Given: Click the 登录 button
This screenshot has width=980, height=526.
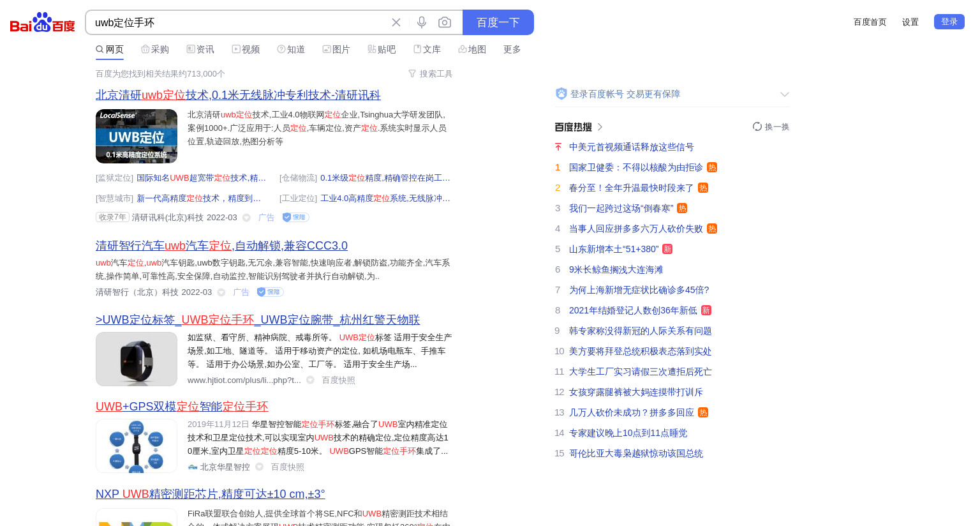Looking at the screenshot, I should pos(949,22).
